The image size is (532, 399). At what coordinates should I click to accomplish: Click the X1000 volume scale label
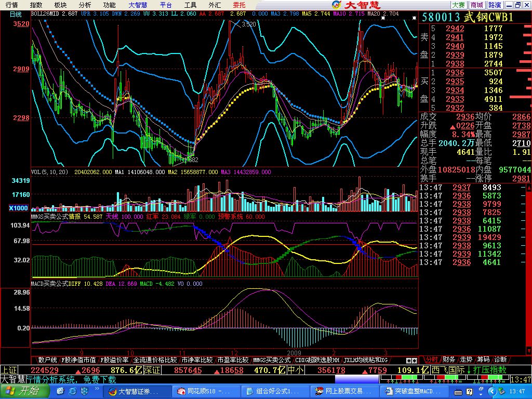click(x=18, y=208)
